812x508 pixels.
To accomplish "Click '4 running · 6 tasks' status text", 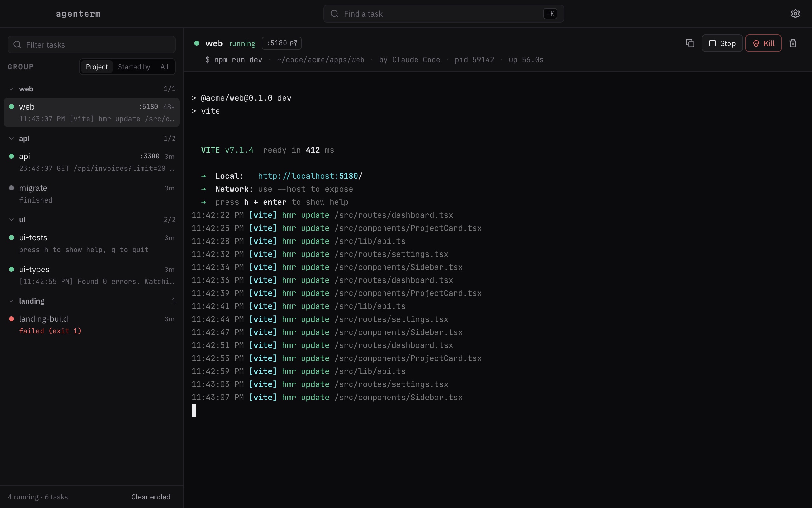I will 37,497.
